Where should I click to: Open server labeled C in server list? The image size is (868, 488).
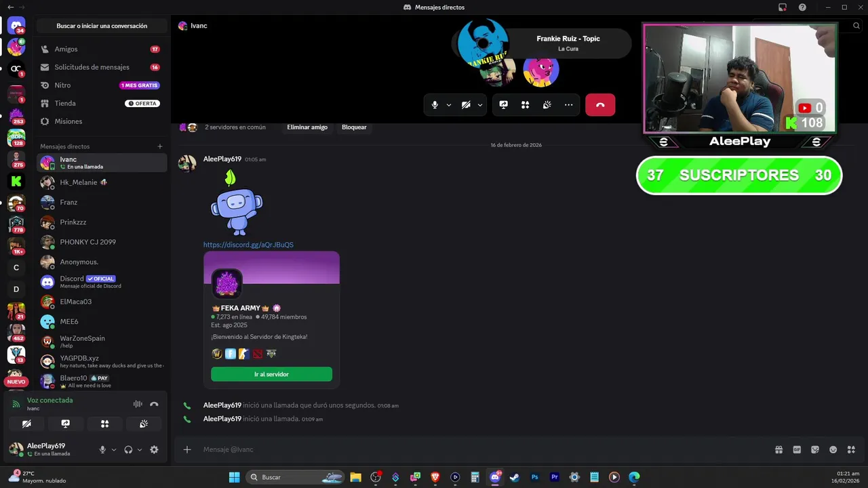(16, 268)
